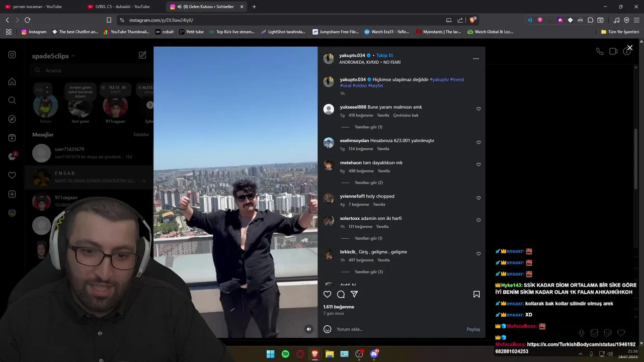Click the comment bubble icon under the post
644x362 pixels.
click(x=341, y=294)
